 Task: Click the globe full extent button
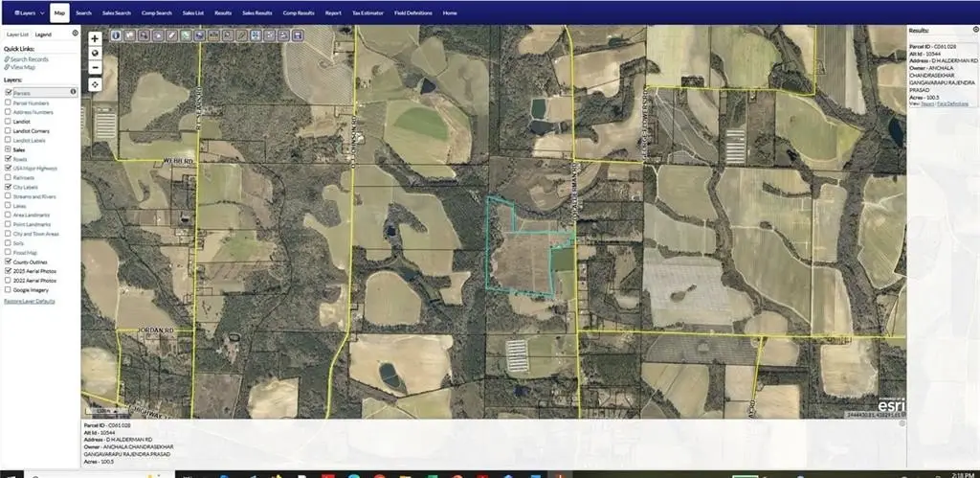(95, 53)
